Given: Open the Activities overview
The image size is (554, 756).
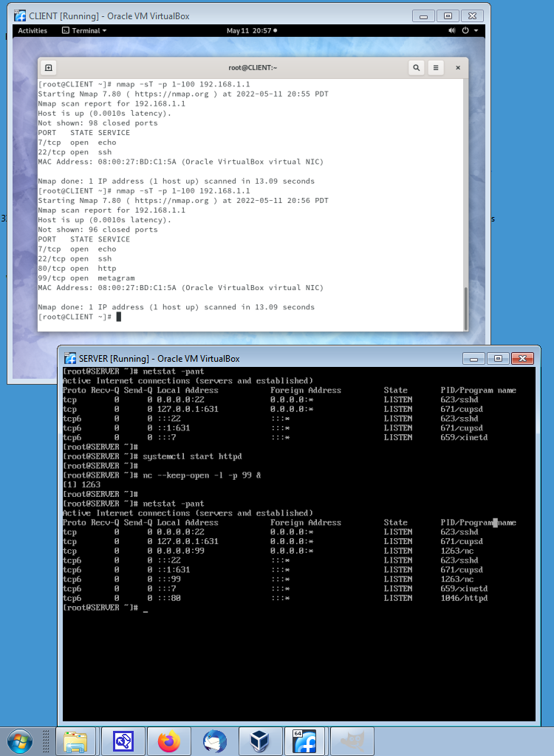Looking at the screenshot, I should 33,31.
